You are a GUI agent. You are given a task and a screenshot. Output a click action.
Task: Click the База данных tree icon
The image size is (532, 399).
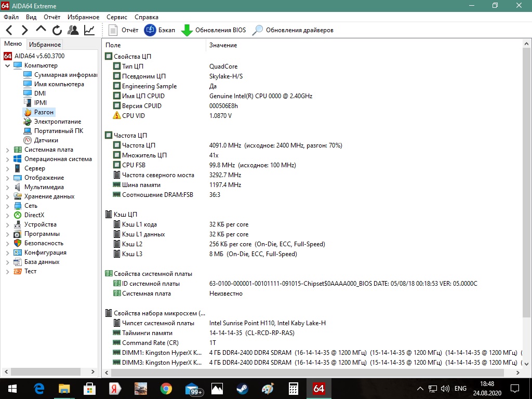tap(18, 262)
